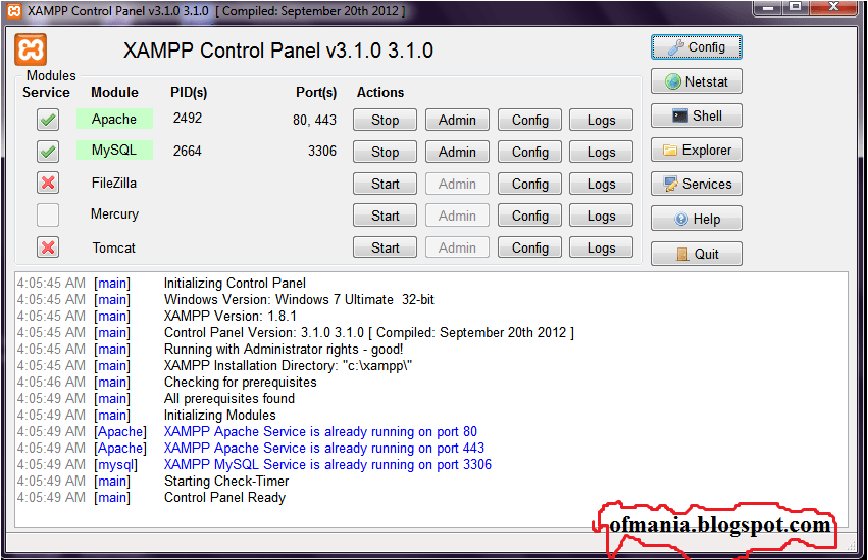Start the Tomcat module
Viewport: 868px width, 560px height.
coord(385,248)
